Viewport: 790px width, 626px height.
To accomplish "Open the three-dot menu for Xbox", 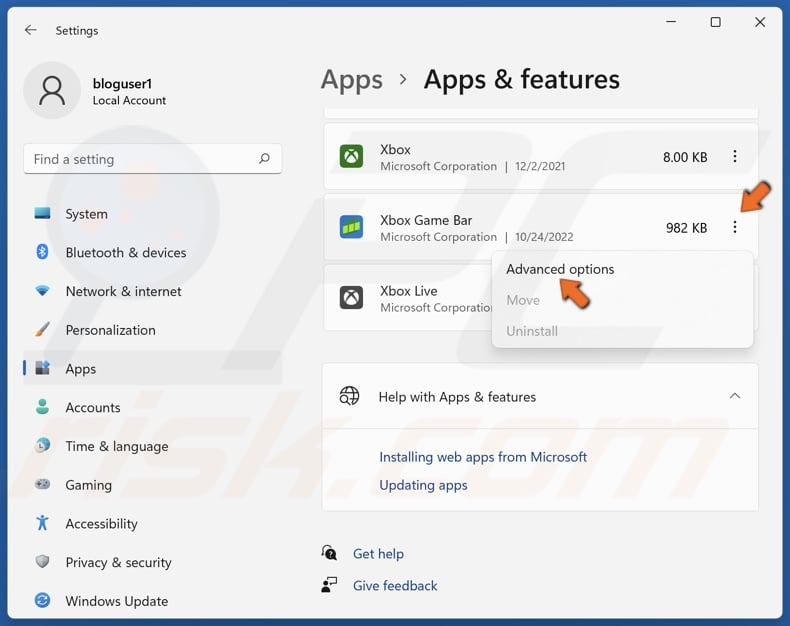I will point(735,157).
